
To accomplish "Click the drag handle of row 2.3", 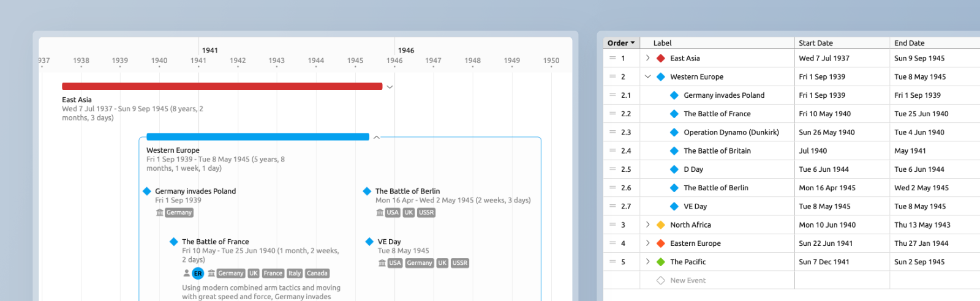I will coord(612,132).
